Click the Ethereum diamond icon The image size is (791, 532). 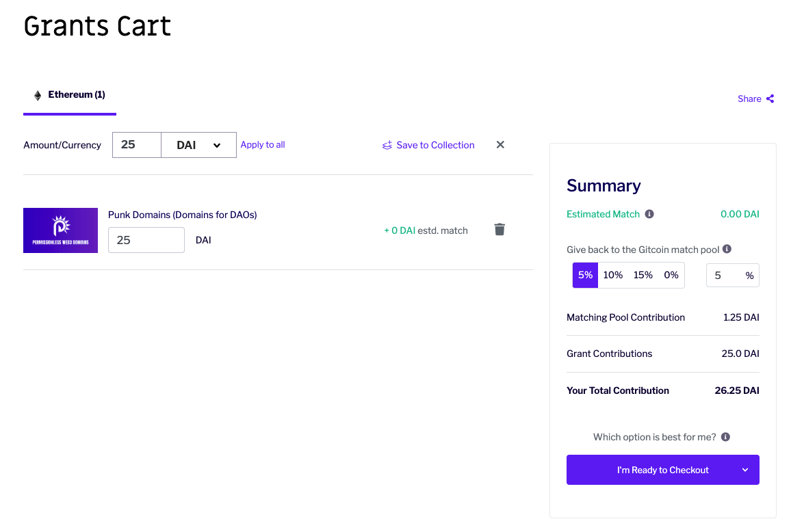pos(38,95)
